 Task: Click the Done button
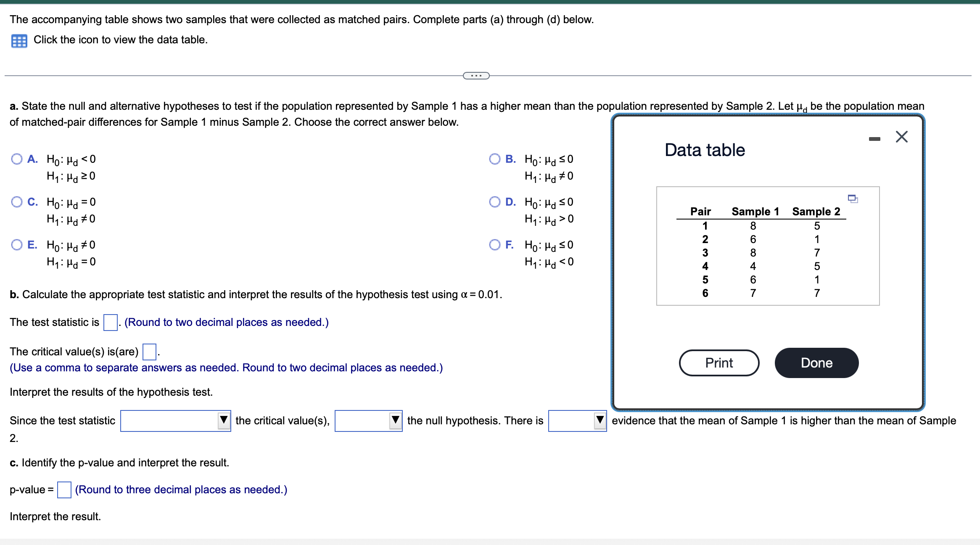[816, 362]
